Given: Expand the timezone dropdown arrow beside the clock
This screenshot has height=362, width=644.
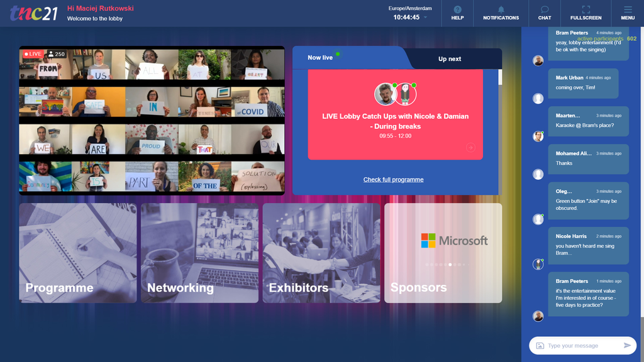Looking at the screenshot, I should click(x=426, y=17).
